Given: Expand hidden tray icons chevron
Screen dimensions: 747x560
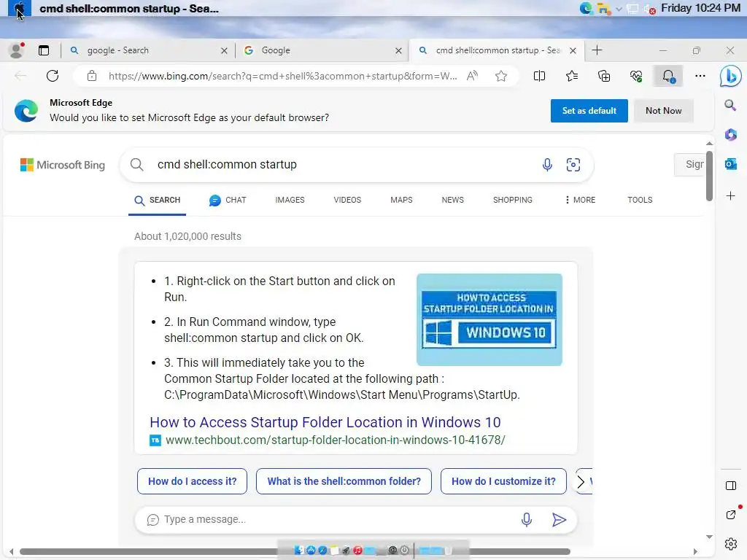Looking at the screenshot, I should [x=619, y=9].
